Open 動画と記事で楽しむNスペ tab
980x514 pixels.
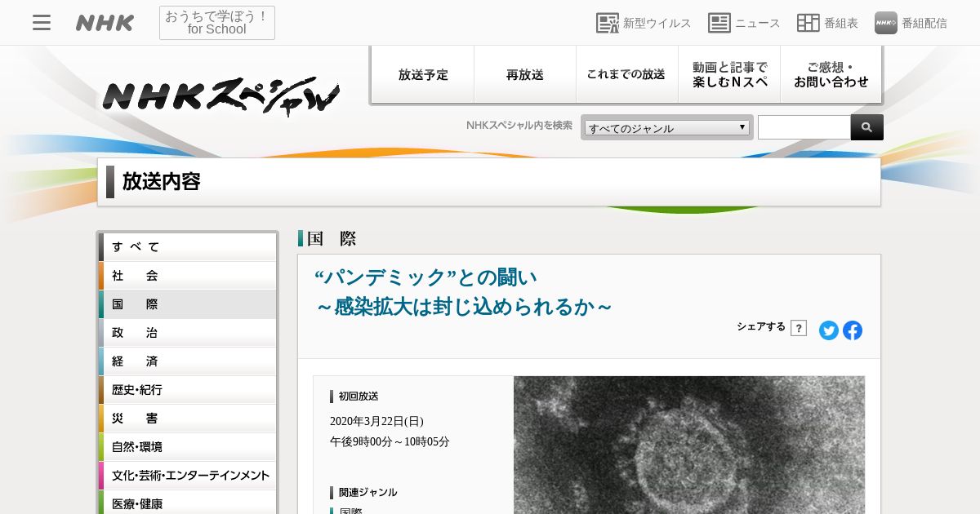tap(729, 74)
